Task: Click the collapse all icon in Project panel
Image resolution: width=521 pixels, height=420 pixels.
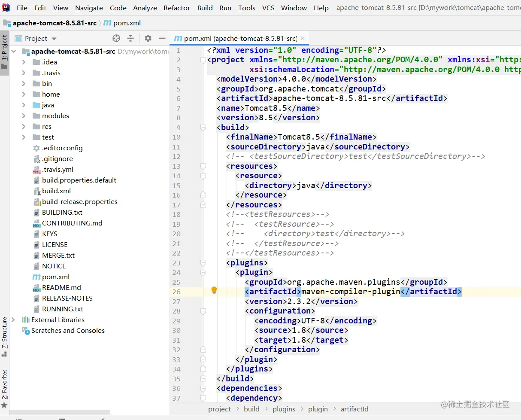Action: point(130,38)
